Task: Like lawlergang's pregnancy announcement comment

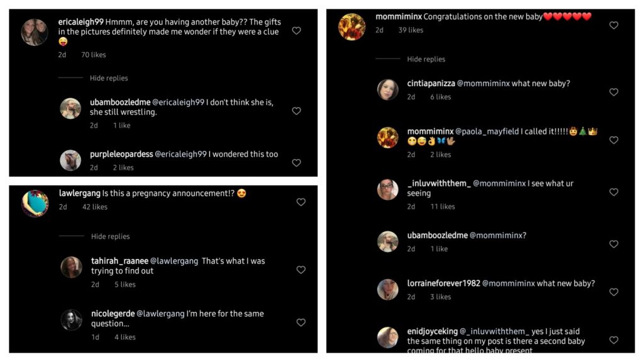Action: [x=301, y=202]
